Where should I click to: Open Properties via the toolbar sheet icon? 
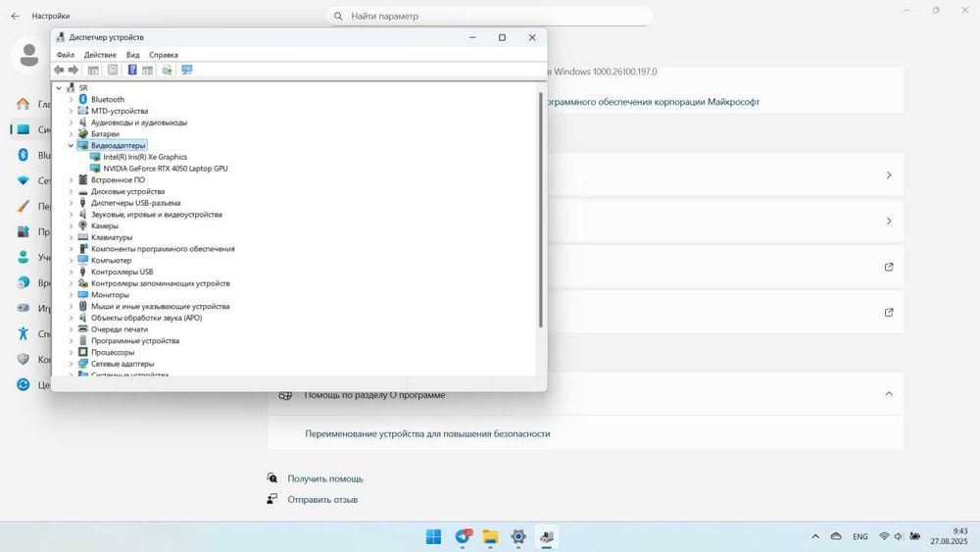coord(113,70)
